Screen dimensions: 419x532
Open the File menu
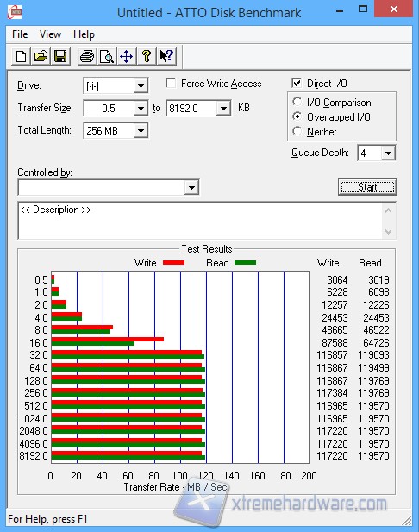(20, 34)
